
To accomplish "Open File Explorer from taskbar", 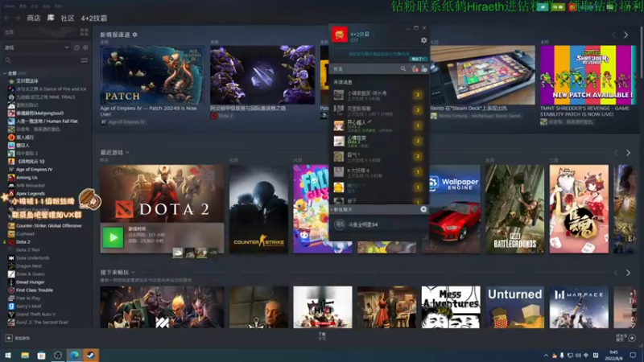I will tap(25, 355).
